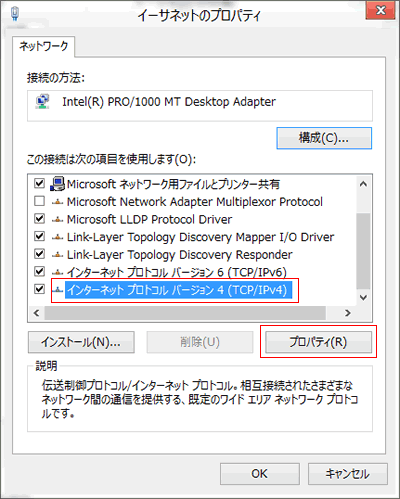The image size is (400, 499).
Task: Click the vertical scrollbar thumb in the list
Action: pos(363,251)
